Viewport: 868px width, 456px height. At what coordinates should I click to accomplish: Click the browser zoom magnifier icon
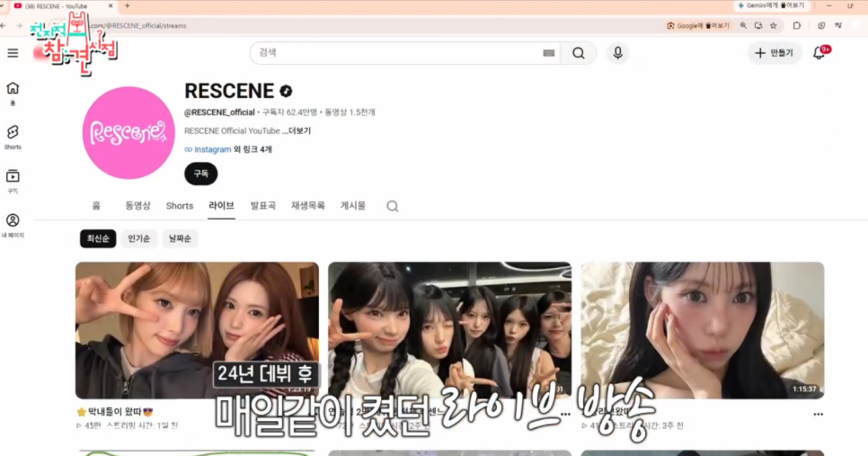[743, 25]
